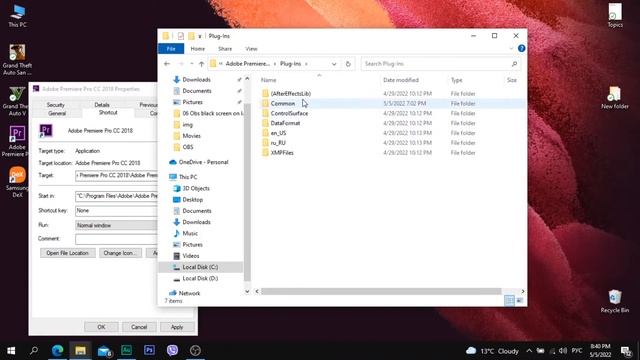Open the volume control in system tray
Viewport: 640px width, 360px height.
[x=563, y=351]
